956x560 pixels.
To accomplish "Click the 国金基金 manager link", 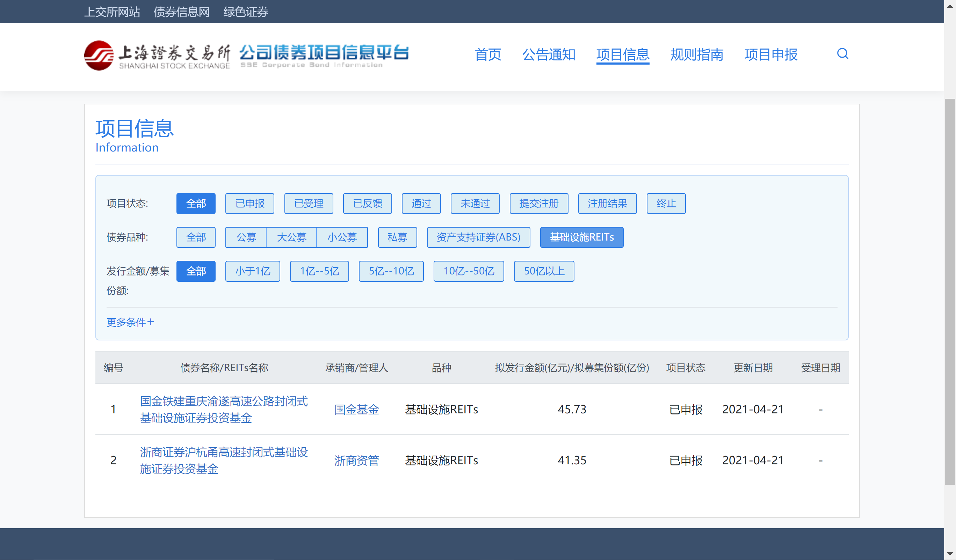I will point(356,410).
